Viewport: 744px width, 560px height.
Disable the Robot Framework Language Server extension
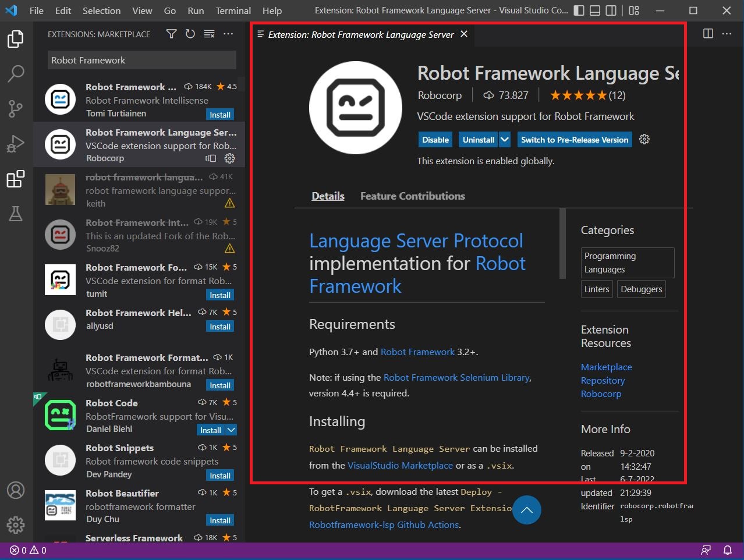pos(435,140)
